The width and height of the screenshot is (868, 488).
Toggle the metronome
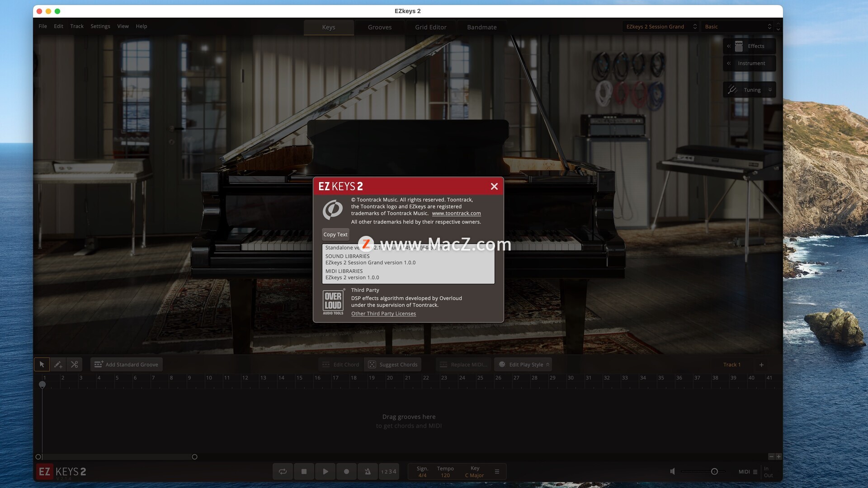pyautogui.click(x=368, y=471)
